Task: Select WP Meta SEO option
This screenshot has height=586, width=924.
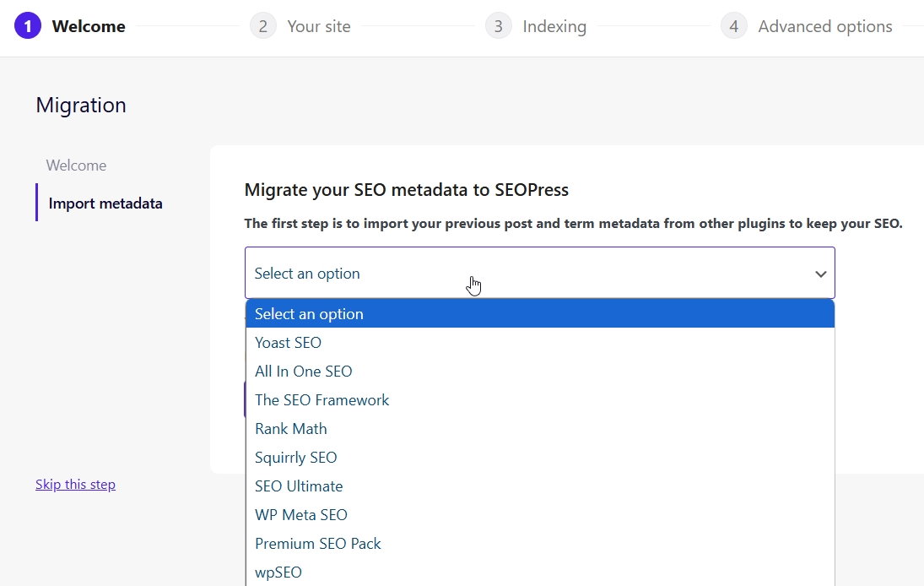Action: (300, 515)
